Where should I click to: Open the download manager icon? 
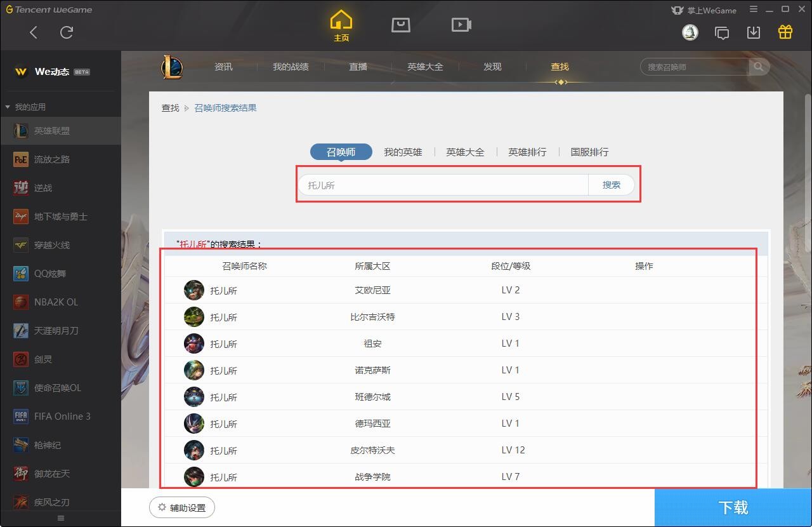point(754,32)
